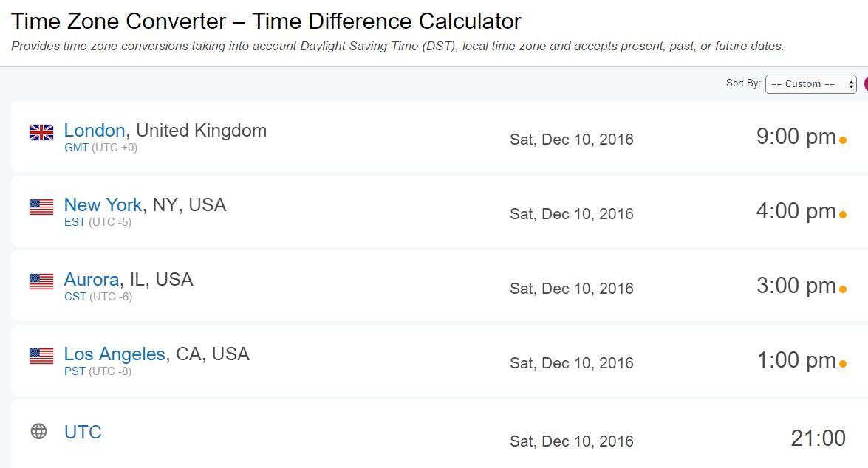Select London's date Sat, Dec 10, 2016
This screenshot has height=468, width=868.
tap(571, 140)
